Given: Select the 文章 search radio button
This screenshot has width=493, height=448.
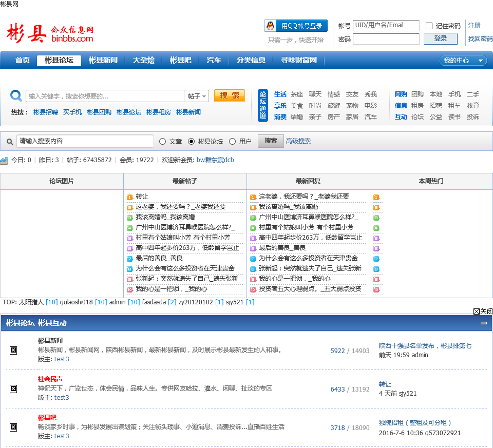Looking at the screenshot, I should click(163, 141).
